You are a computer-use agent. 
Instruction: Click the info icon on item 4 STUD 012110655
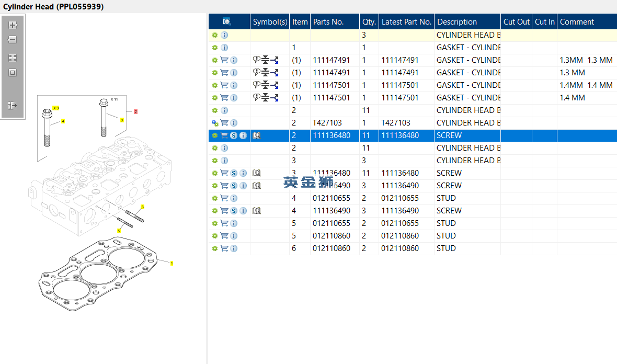point(234,198)
